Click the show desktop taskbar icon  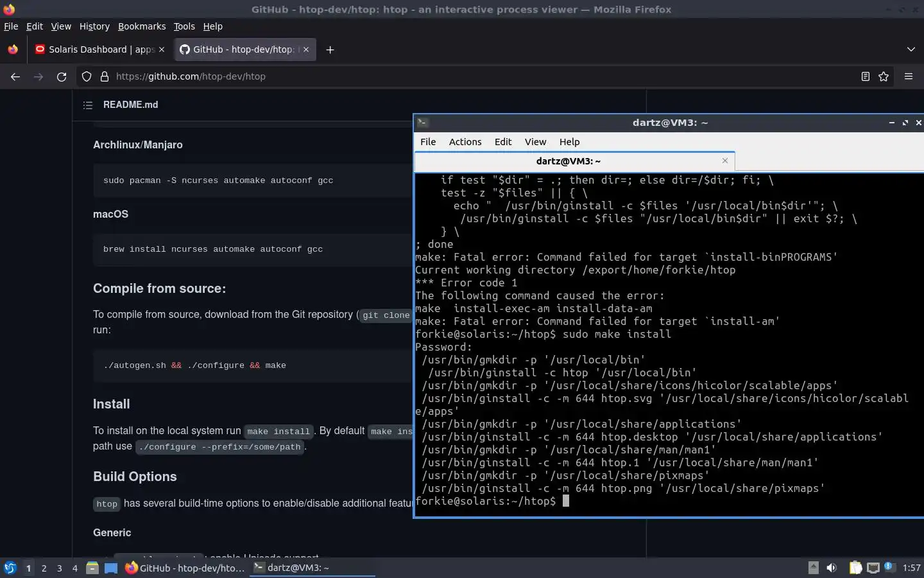pos(111,568)
